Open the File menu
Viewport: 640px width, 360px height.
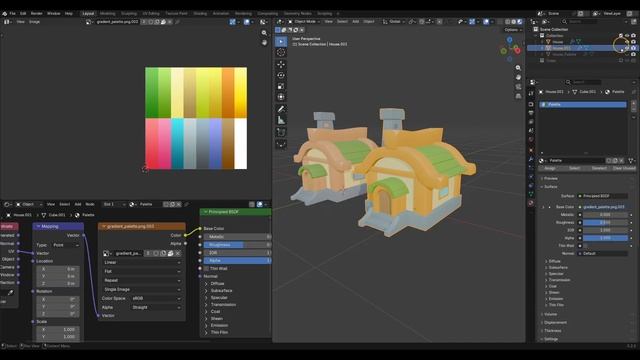pos(13,13)
